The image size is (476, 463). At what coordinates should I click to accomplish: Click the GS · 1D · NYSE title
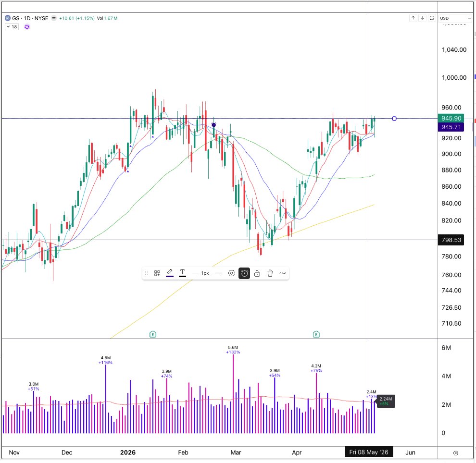(30, 18)
